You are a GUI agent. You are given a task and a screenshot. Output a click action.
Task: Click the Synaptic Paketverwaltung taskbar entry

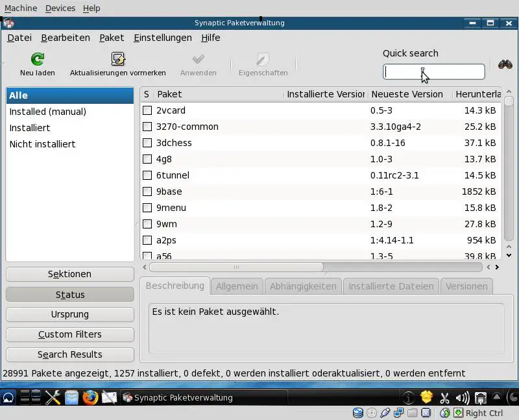pyautogui.click(x=203, y=397)
